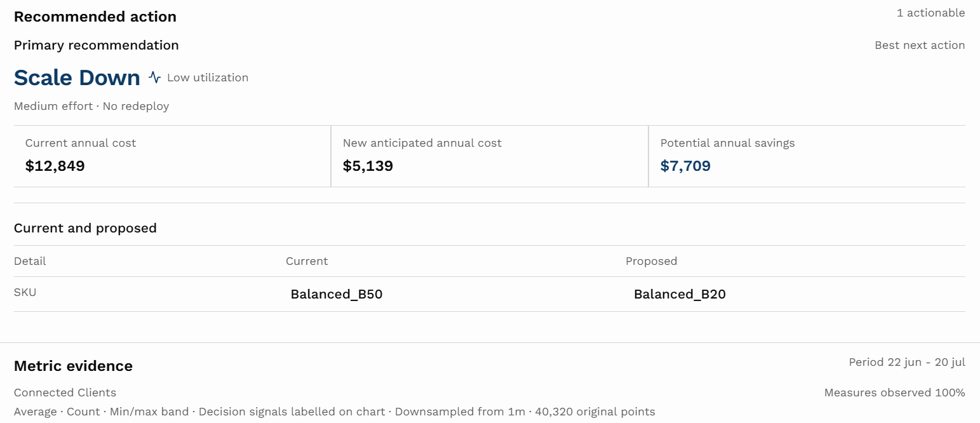
Task: Click the Detail column header
Action: 30,261
